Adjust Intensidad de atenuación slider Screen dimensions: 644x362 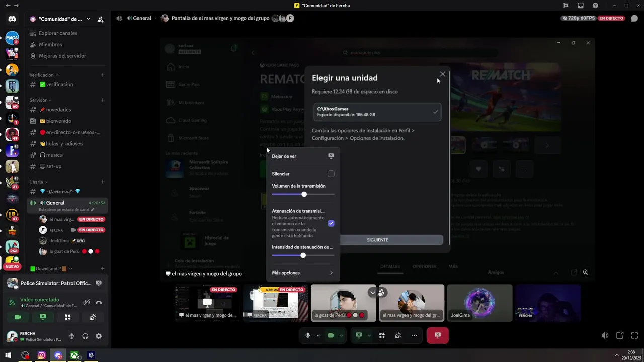[x=303, y=255]
